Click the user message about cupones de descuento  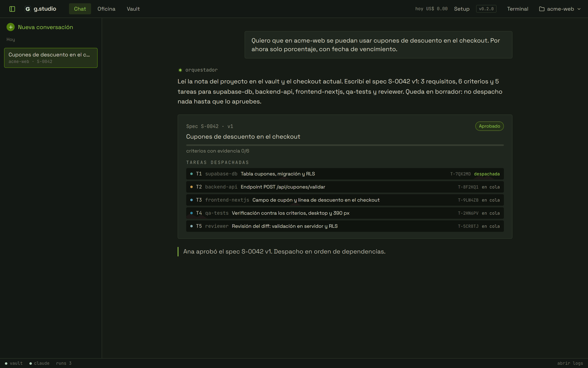pos(378,45)
